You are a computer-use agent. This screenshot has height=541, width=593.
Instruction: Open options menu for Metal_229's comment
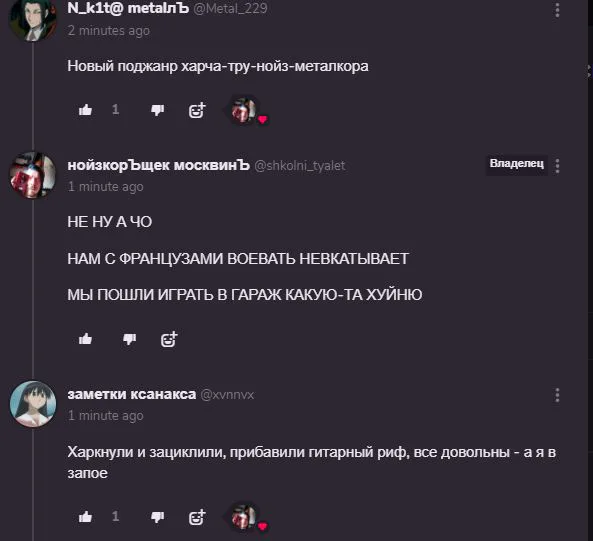557,10
